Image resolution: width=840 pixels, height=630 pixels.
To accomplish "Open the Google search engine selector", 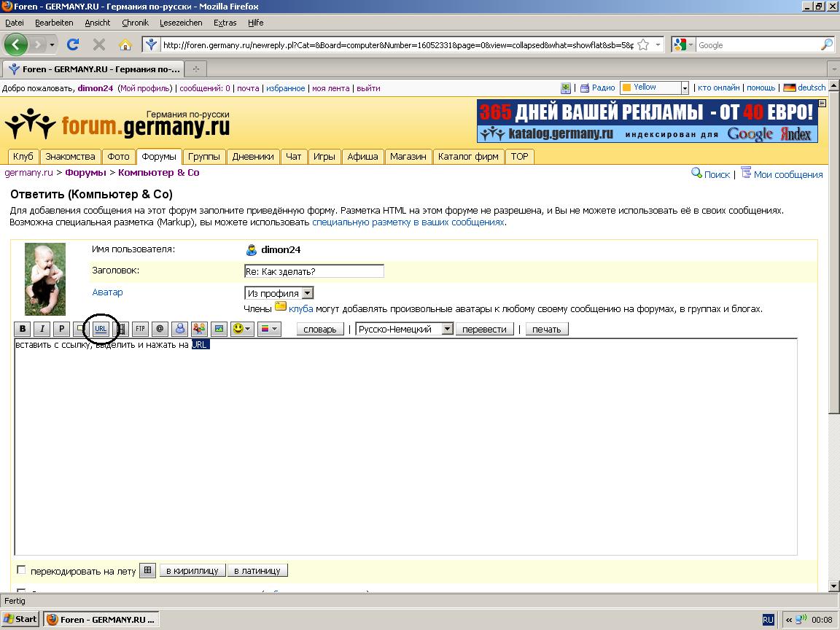I will 683,45.
